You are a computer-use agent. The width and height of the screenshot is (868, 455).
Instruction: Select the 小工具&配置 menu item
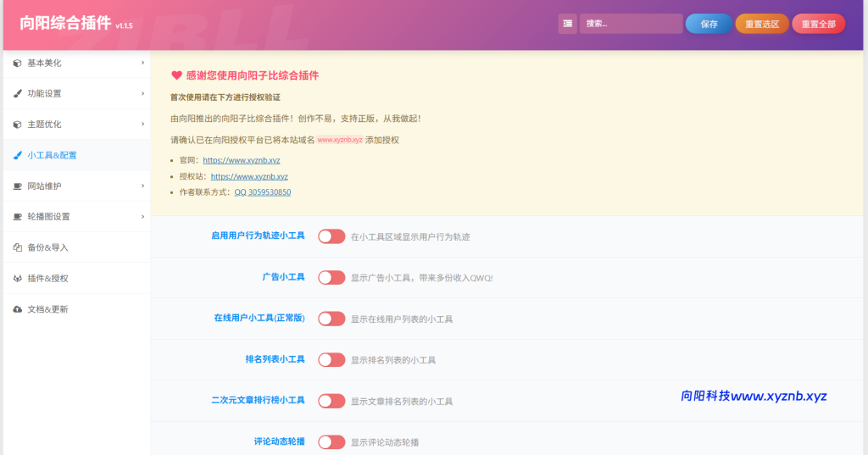point(77,156)
